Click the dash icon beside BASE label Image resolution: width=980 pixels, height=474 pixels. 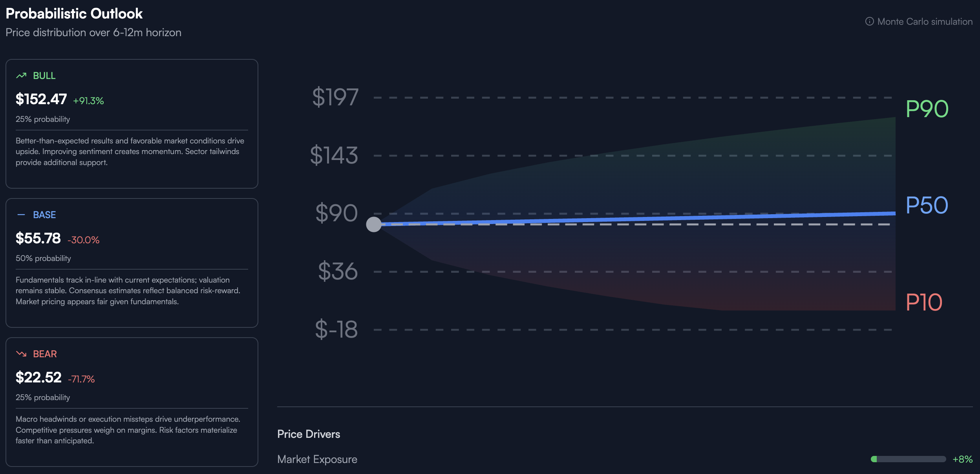[22, 215]
